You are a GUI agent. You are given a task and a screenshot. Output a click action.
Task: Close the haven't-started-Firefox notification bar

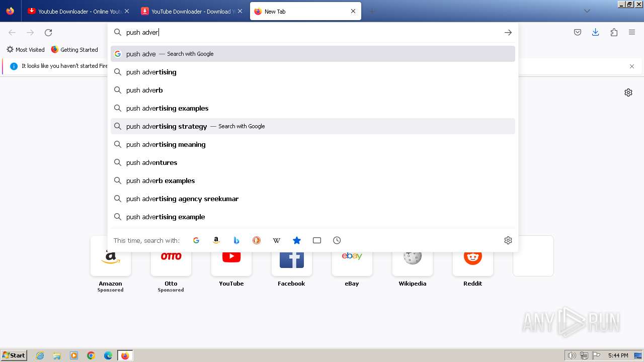click(x=632, y=66)
